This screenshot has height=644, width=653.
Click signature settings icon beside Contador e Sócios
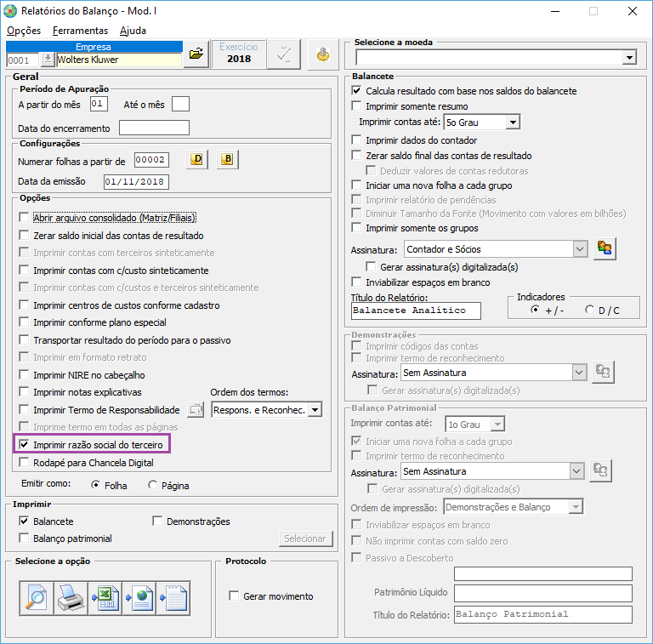605,249
